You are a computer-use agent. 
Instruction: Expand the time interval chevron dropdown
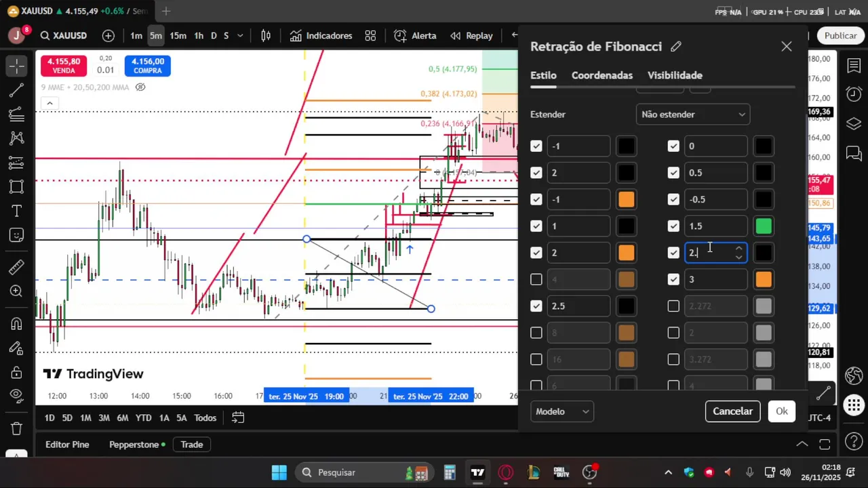coord(240,35)
